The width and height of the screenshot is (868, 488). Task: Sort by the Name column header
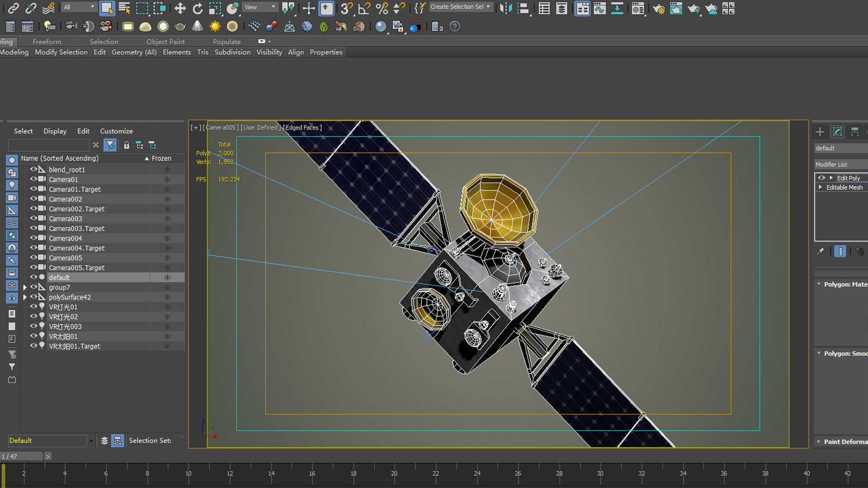[x=85, y=158]
